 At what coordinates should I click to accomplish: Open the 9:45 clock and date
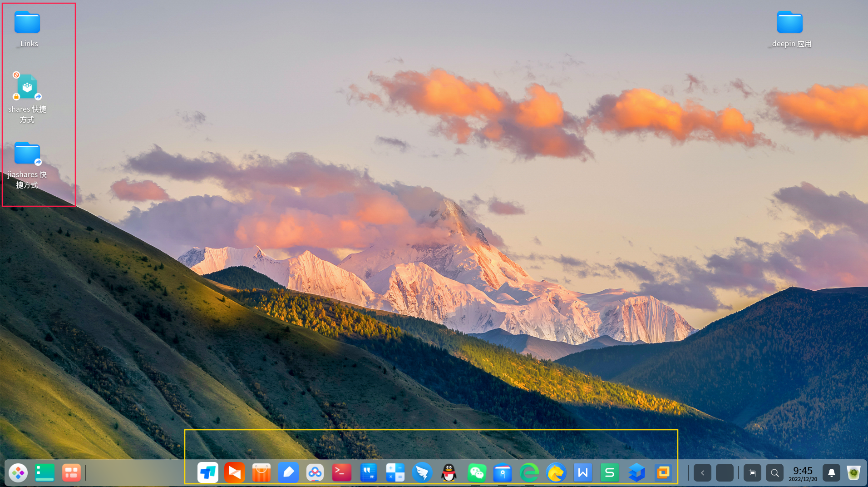pos(803,473)
